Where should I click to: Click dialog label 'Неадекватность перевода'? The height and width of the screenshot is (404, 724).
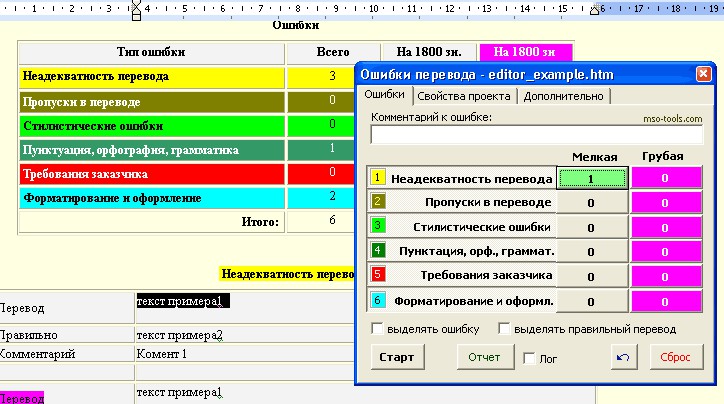[471, 179]
